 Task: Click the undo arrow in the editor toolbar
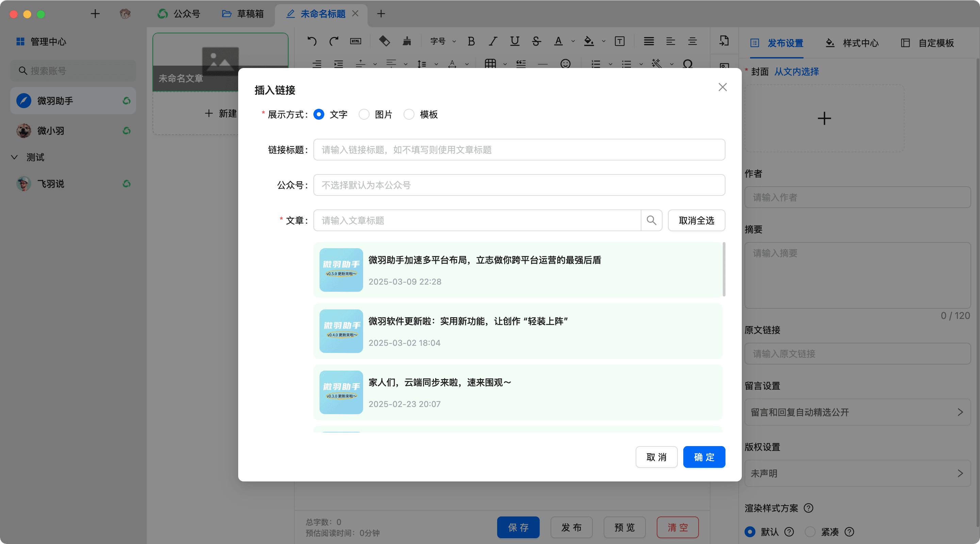coord(312,41)
